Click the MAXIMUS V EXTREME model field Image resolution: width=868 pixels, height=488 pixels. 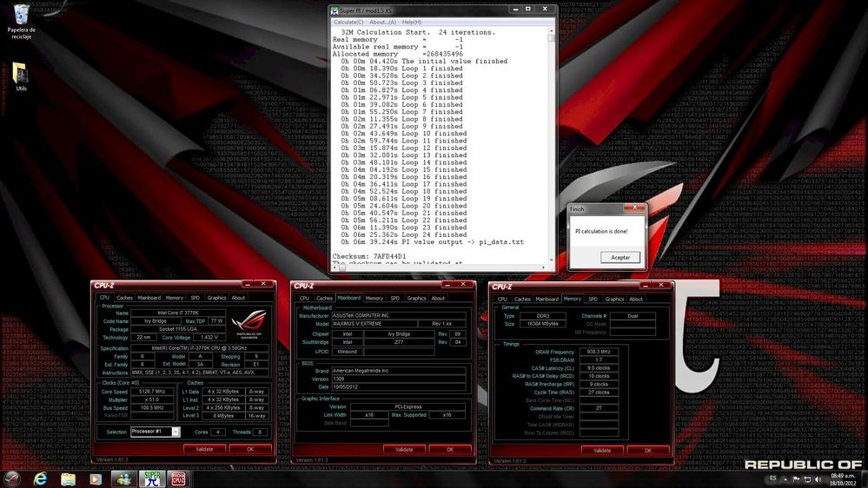(373, 324)
